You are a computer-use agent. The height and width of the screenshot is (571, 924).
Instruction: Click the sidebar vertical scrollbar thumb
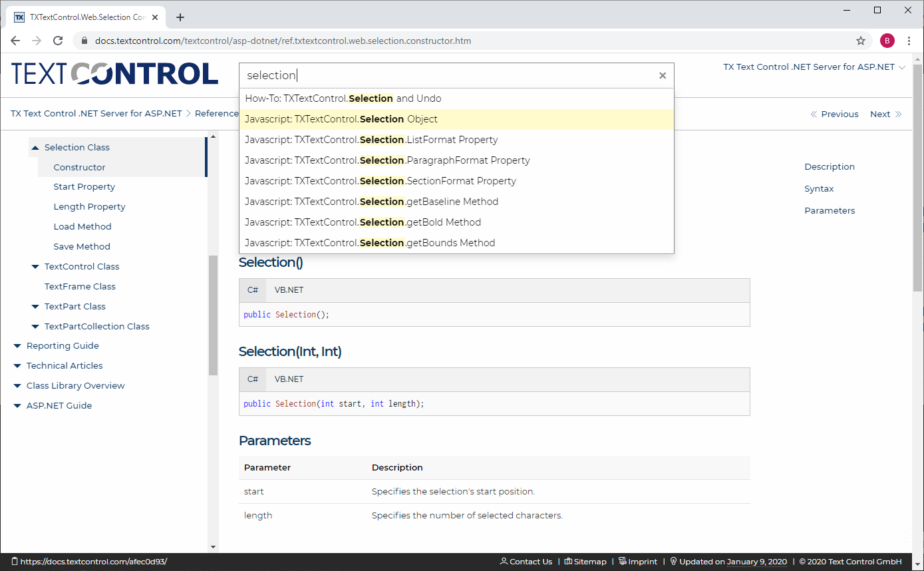click(213, 315)
